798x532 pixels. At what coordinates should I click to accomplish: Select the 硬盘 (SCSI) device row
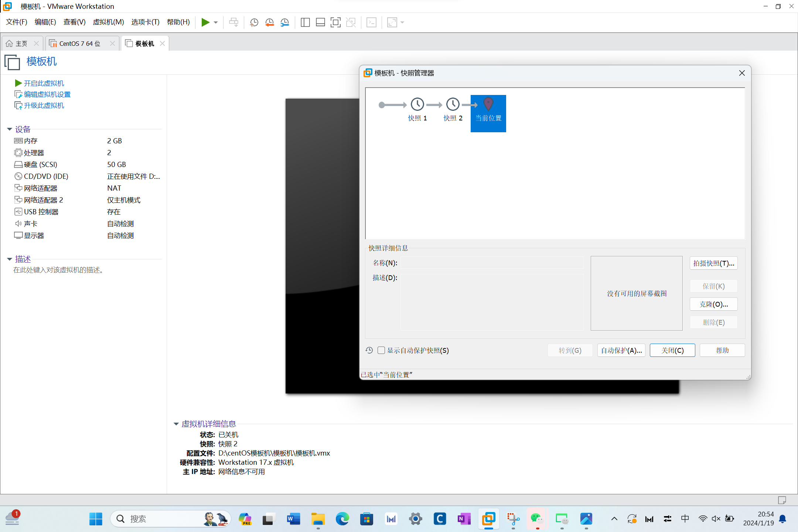coord(87,165)
